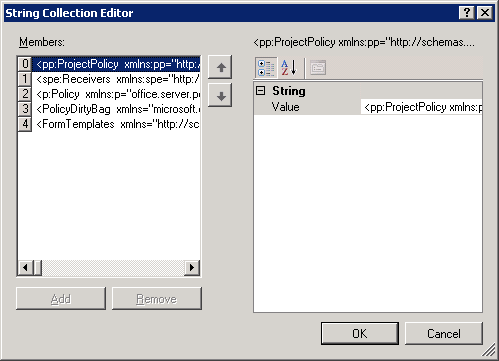Select the PolicyDirtyBag member
This screenshot has height=361, width=499.
[x=116, y=109]
